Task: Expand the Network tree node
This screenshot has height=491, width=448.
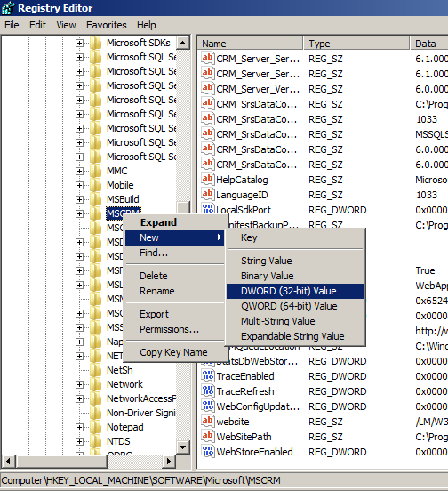Action: 79,384
